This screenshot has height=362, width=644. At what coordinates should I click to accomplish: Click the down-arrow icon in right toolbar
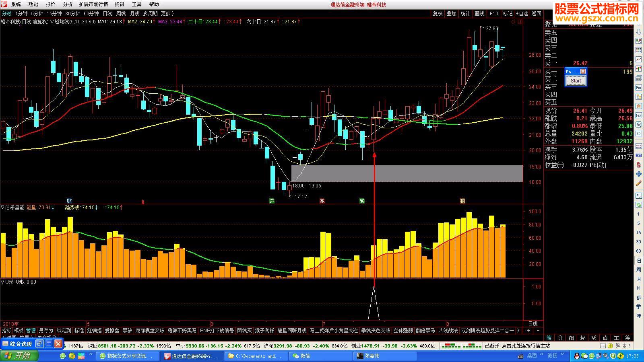pyautogui.click(x=639, y=32)
